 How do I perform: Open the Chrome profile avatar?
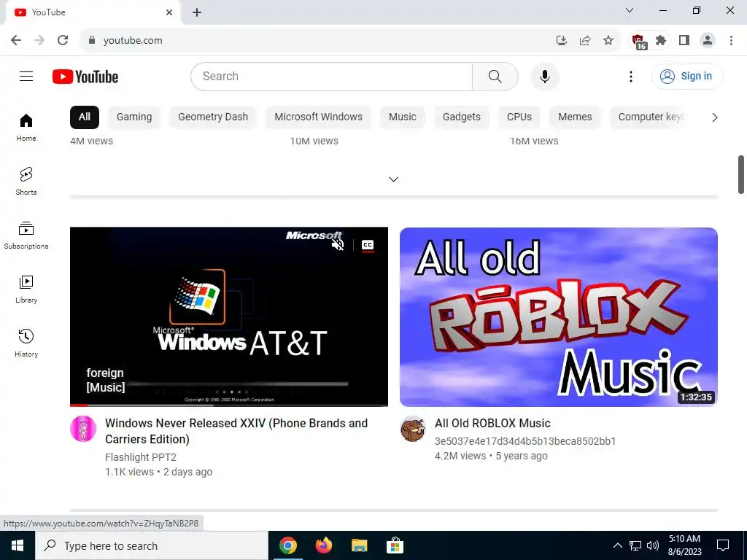pyautogui.click(x=708, y=41)
